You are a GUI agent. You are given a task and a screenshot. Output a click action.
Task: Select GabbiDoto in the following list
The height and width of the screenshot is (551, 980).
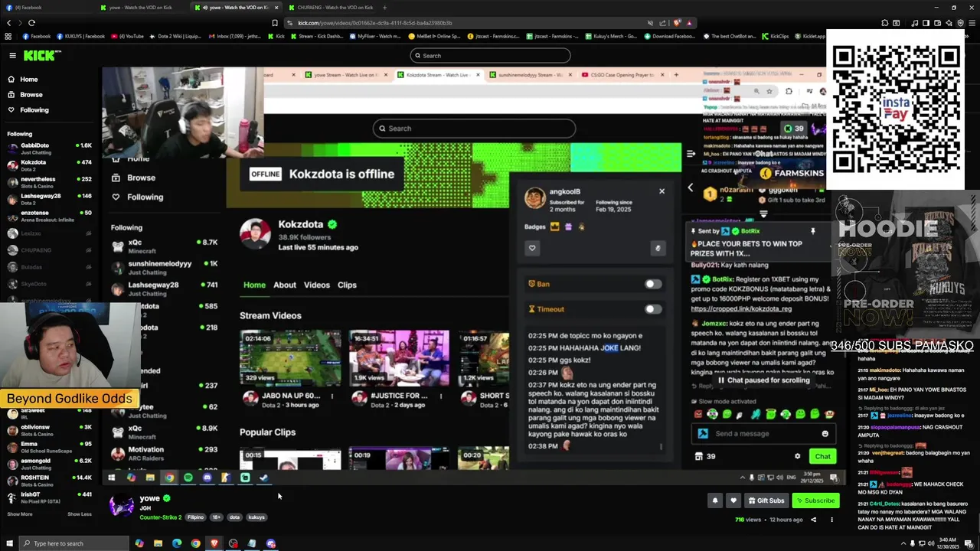point(49,148)
